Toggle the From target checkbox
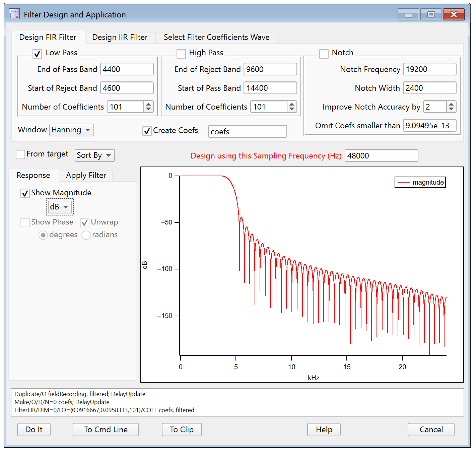 (20, 154)
